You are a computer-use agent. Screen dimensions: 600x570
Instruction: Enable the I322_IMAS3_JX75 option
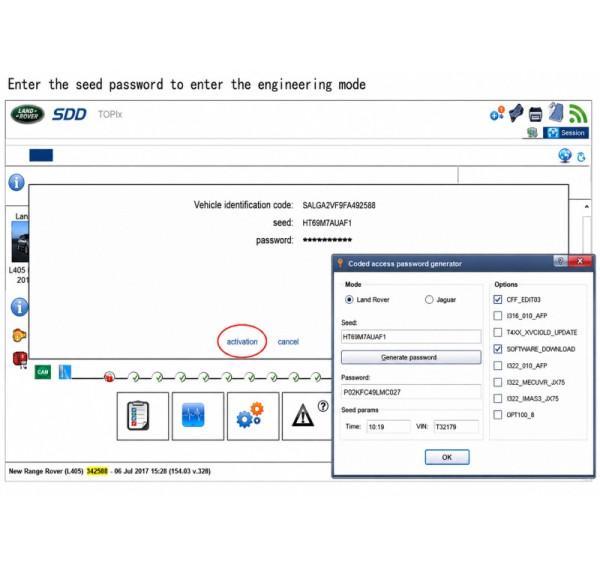click(x=498, y=399)
